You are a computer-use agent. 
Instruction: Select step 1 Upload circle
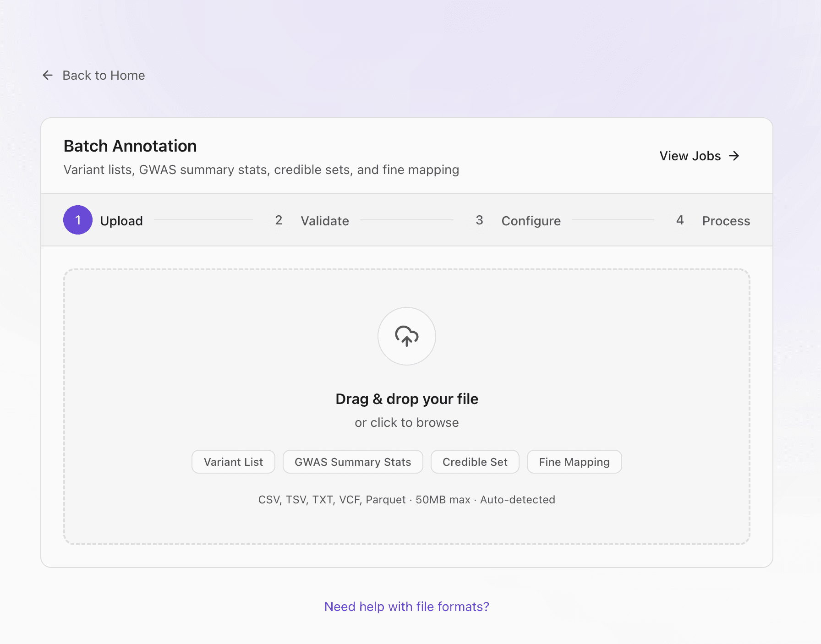click(x=78, y=220)
